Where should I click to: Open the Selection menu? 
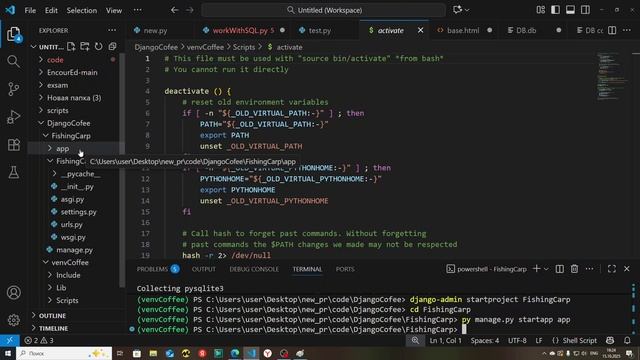point(82,10)
